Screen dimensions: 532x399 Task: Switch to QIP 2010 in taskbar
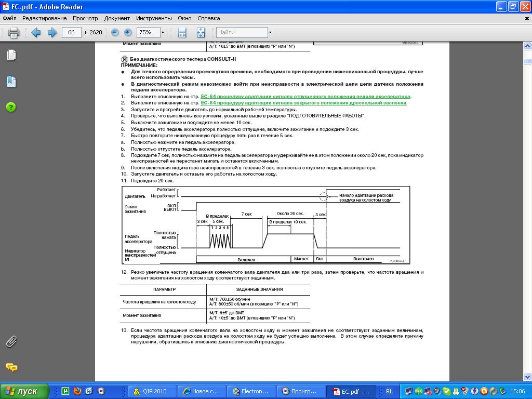[151, 391]
